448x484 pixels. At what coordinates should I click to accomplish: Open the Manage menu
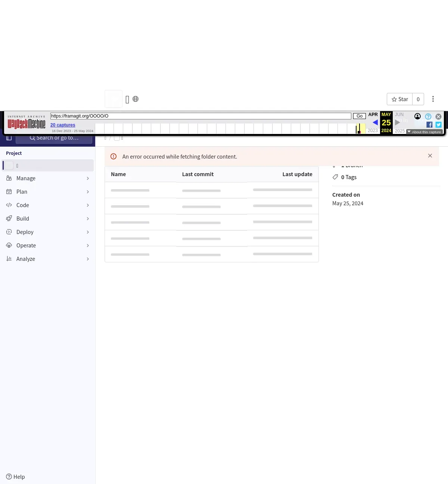pyautogui.click(x=49, y=178)
